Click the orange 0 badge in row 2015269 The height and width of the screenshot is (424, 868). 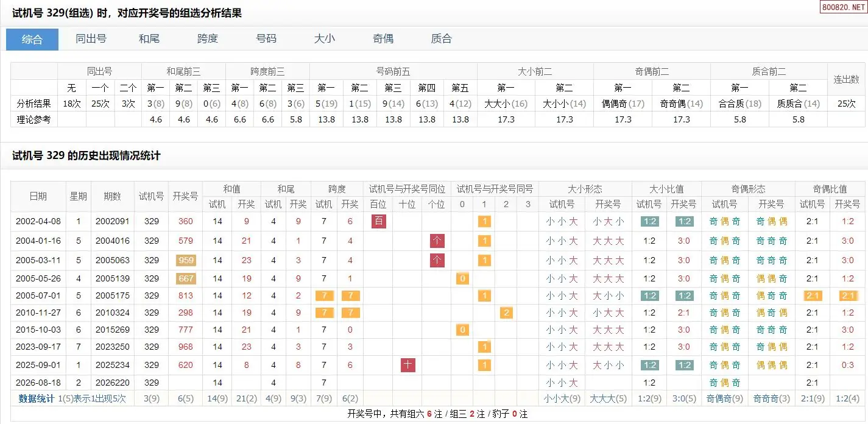pos(462,330)
